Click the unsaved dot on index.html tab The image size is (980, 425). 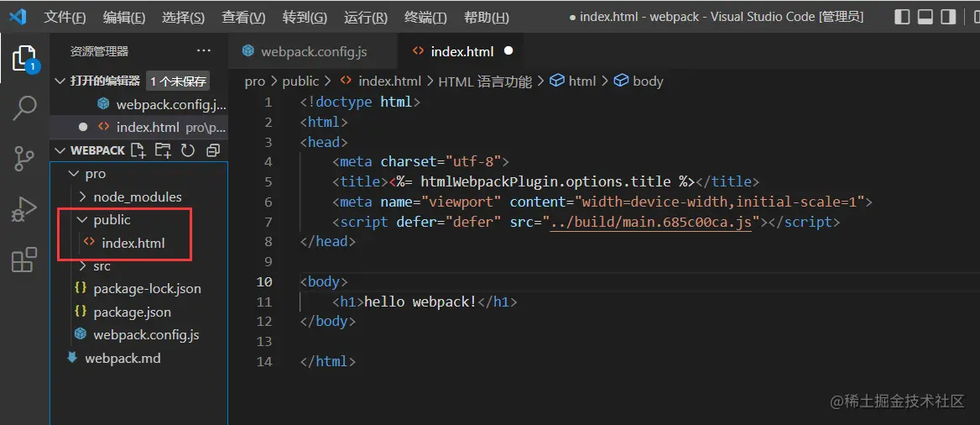pos(508,50)
